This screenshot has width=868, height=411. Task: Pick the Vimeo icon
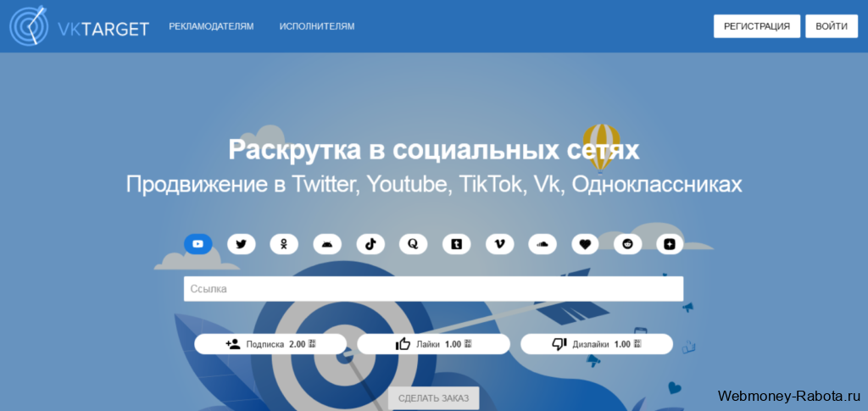click(x=499, y=244)
